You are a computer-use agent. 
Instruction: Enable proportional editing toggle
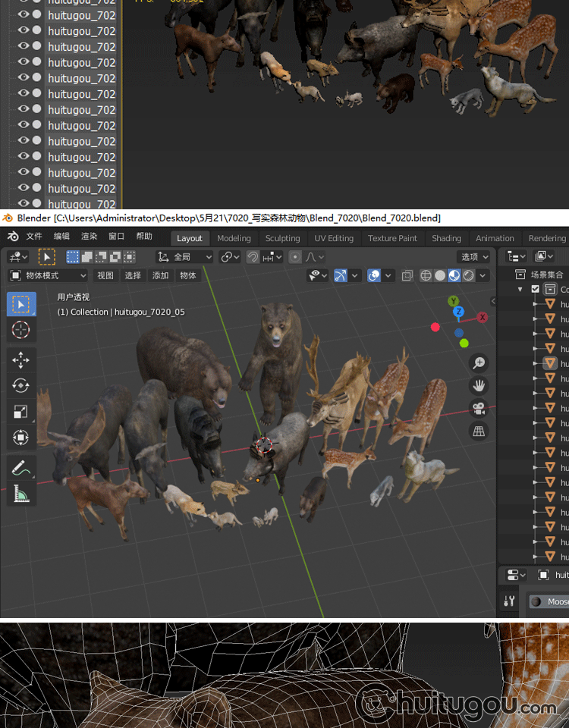[x=295, y=257]
